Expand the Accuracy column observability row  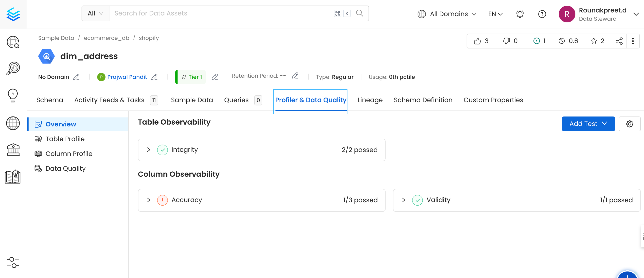pos(149,200)
